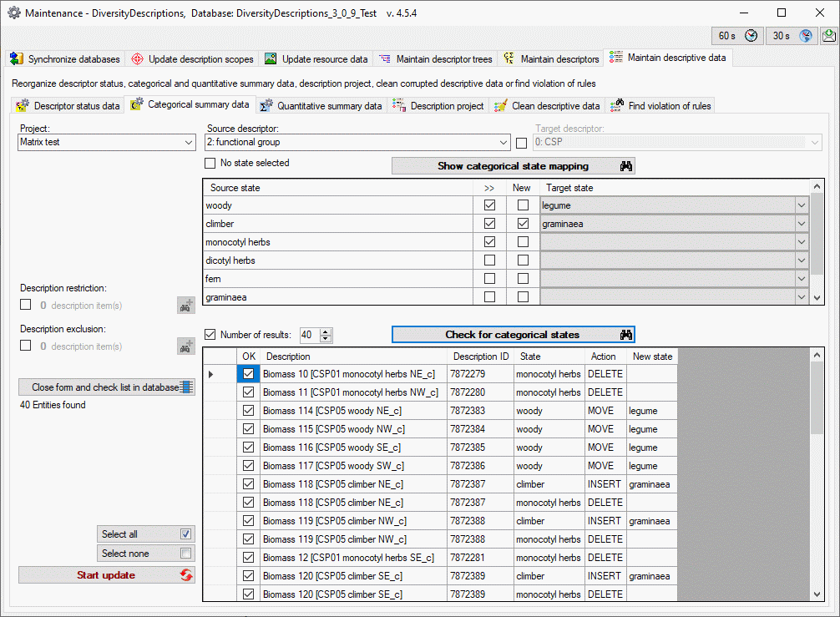Open the Synchronize databases tab
The width and height of the screenshot is (840, 617).
tap(65, 59)
